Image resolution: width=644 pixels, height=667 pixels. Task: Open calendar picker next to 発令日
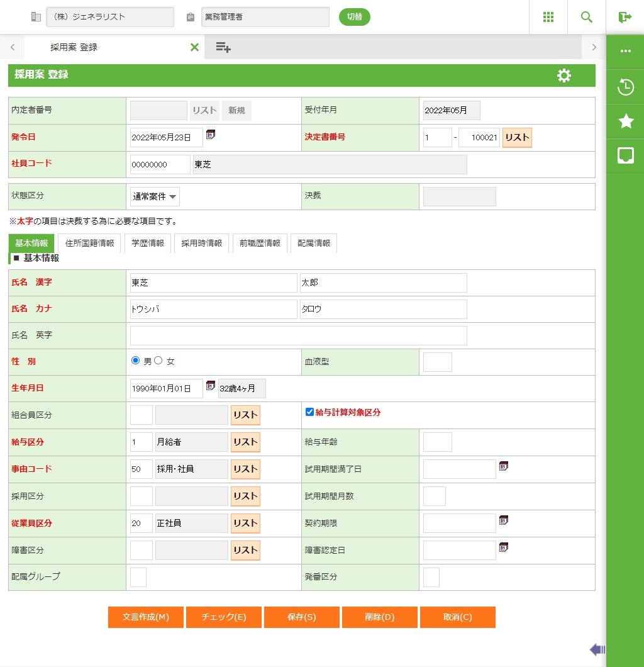tap(211, 134)
